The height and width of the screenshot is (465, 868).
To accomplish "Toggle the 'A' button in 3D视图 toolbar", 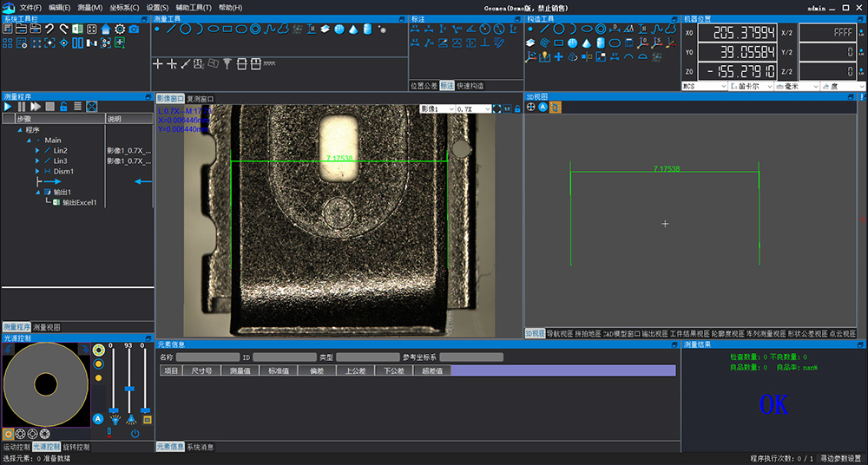I will (x=543, y=108).
